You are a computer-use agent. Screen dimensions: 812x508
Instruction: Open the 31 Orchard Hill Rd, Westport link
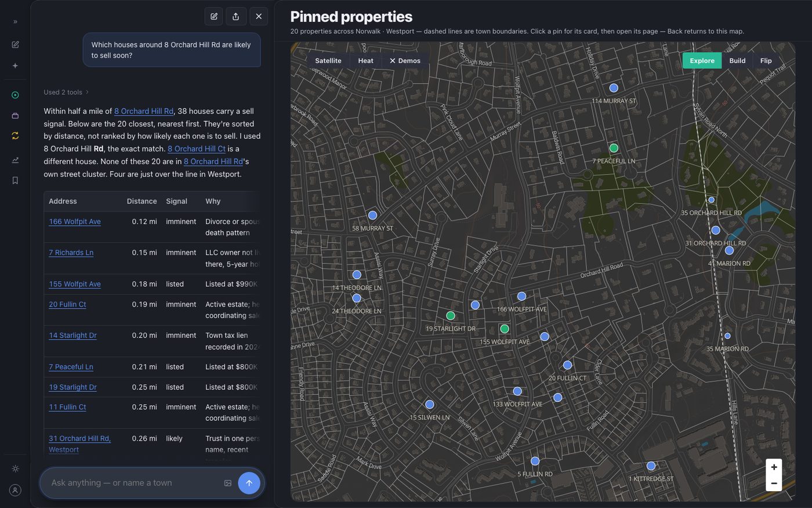80,444
